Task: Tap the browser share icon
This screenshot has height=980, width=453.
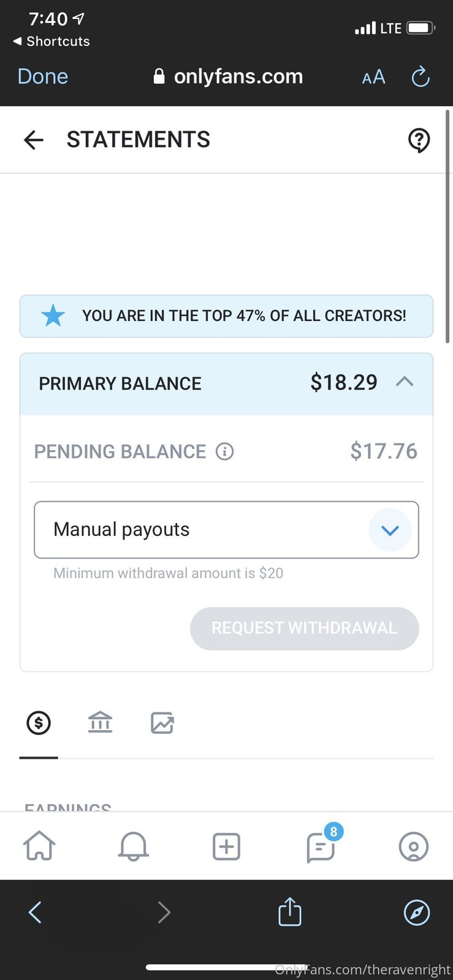Action: click(x=290, y=912)
